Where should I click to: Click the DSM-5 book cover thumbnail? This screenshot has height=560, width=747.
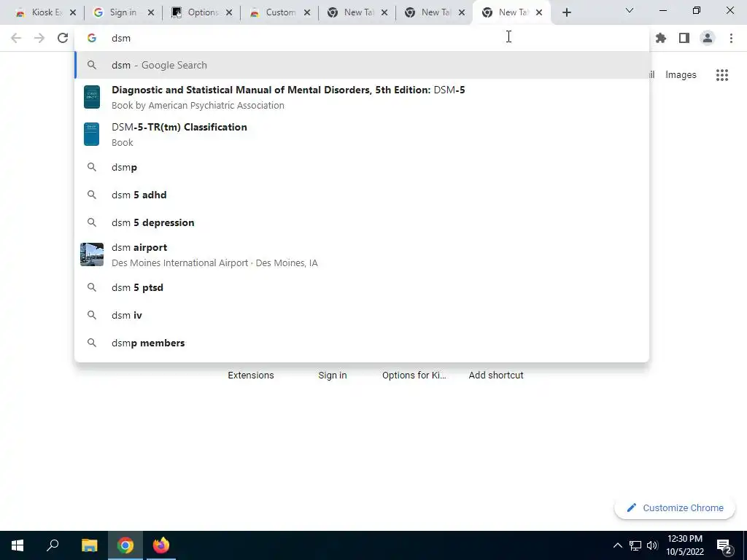click(x=92, y=97)
